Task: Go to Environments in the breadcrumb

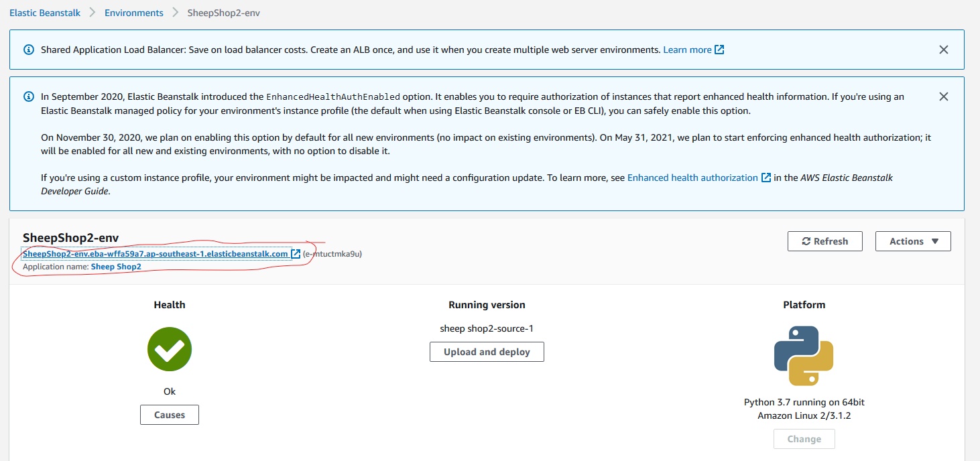Action: click(133, 13)
